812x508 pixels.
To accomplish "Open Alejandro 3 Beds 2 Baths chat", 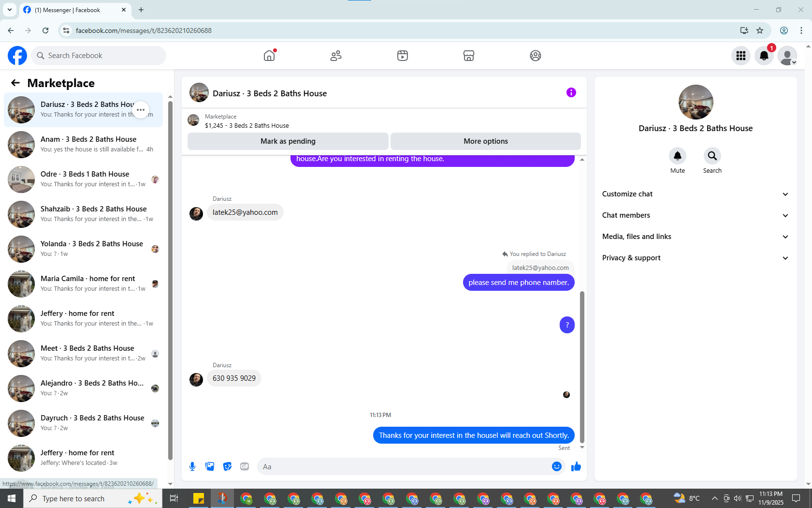I will [x=84, y=388].
